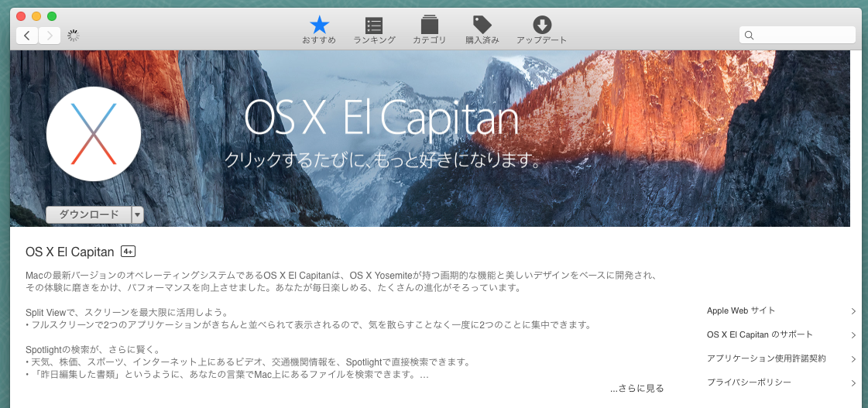Screen dimensions: 868x408
Task: Click the green full-screen window button
Action: pos(52,16)
